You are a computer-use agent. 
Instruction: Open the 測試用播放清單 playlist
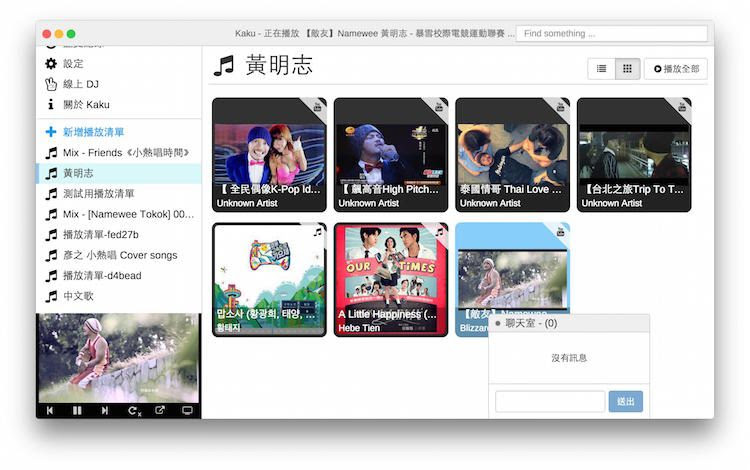tap(119, 194)
